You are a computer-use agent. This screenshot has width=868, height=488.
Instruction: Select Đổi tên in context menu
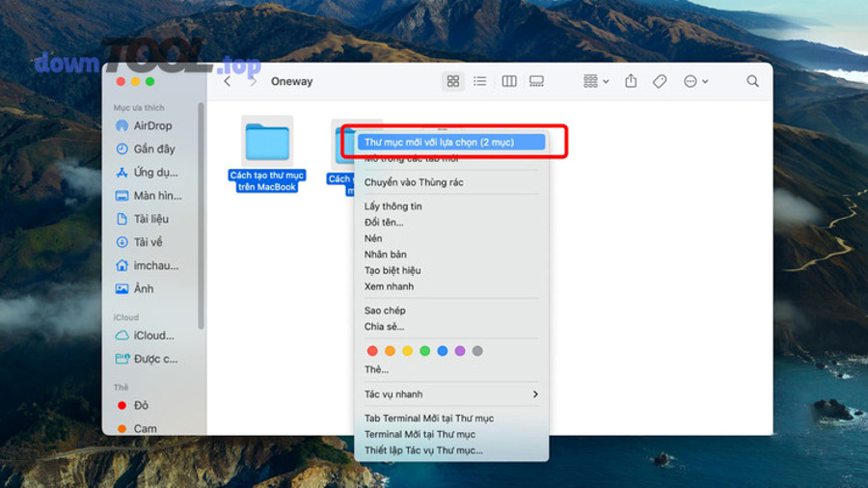point(384,223)
